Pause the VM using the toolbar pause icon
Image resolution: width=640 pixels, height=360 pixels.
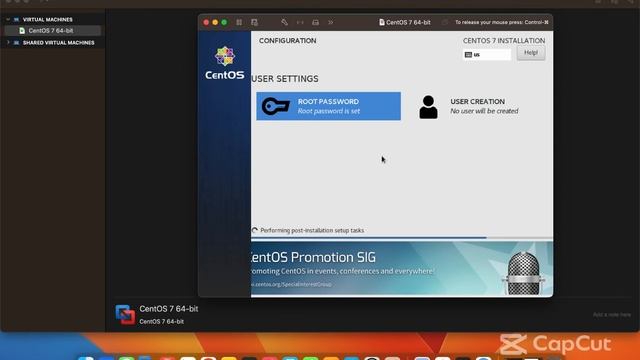(x=239, y=22)
